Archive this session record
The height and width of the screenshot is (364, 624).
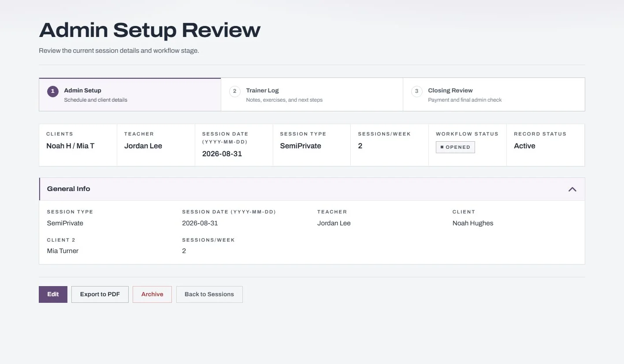pos(152,294)
